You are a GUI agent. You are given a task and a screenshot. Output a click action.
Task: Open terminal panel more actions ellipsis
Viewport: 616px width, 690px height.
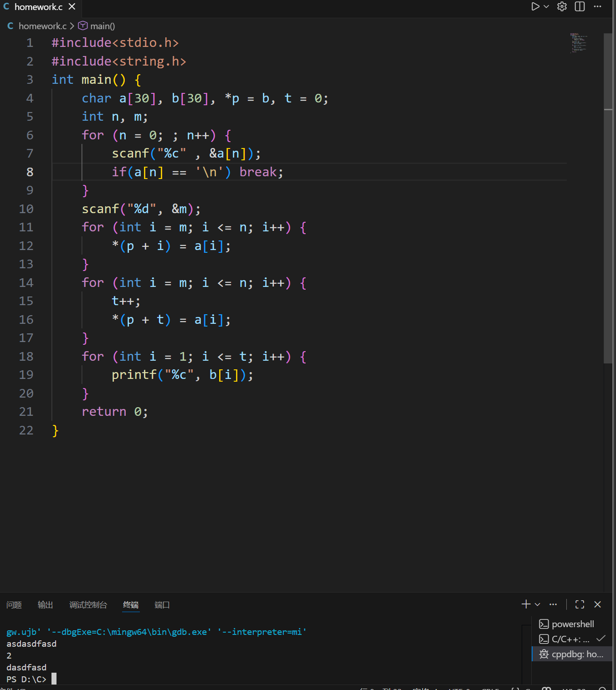(x=553, y=604)
